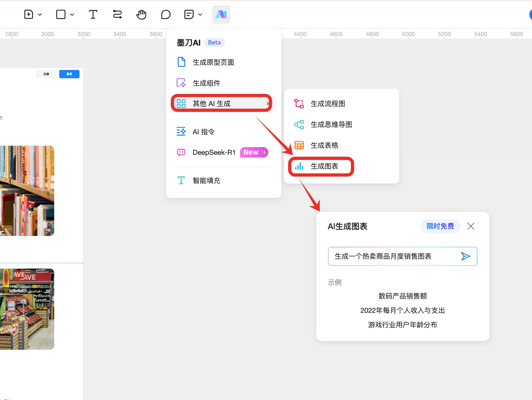
Task: Toggle the 墨刀AI toolbar button
Action: [x=221, y=14]
